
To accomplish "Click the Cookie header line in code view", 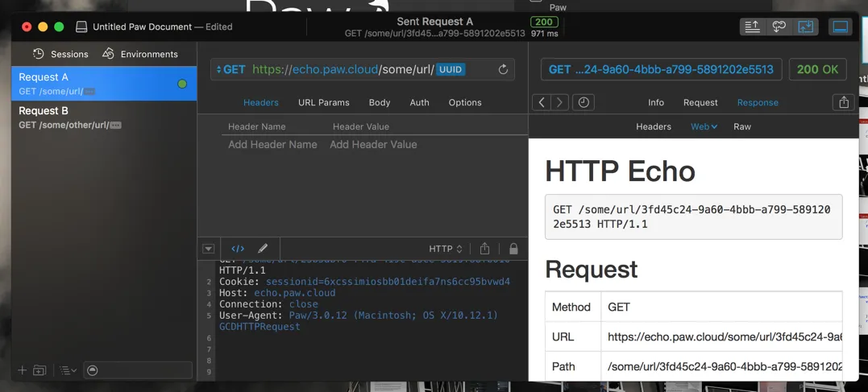I will [364, 282].
